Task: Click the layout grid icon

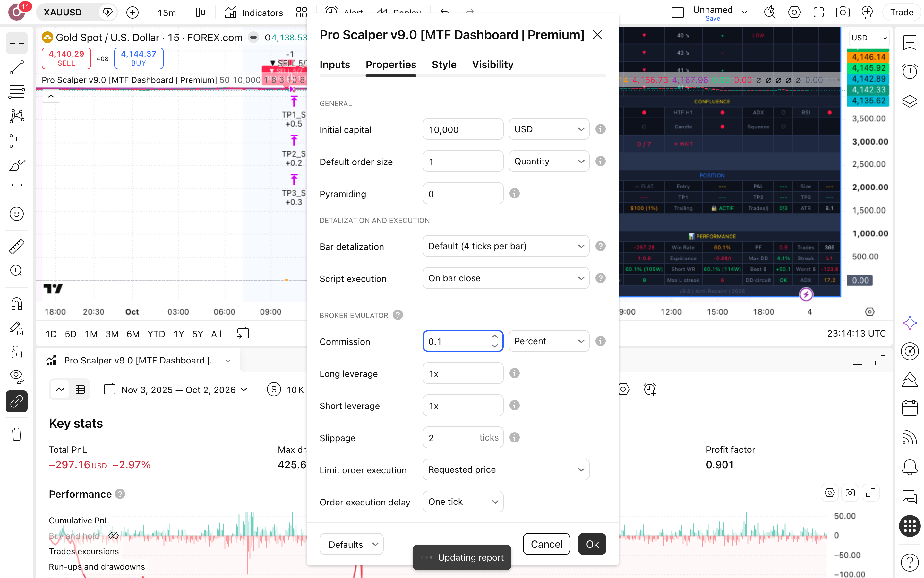Action: click(302, 13)
